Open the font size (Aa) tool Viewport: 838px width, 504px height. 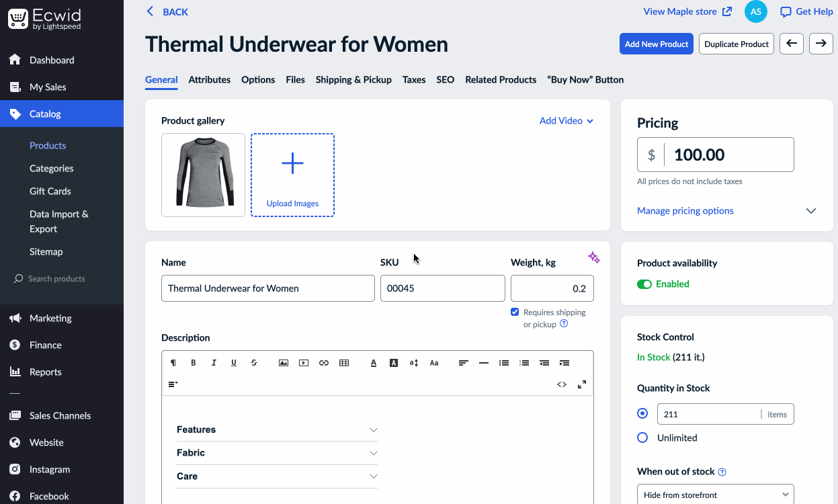434,363
